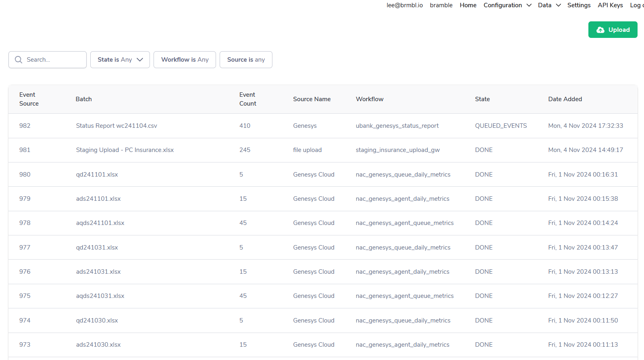Image resolution: width=644 pixels, height=360 pixels.
Task: Click date Mon, 4 Nov 2024 17:32:33
Action: pyautogui.click(x=586, y=126)
